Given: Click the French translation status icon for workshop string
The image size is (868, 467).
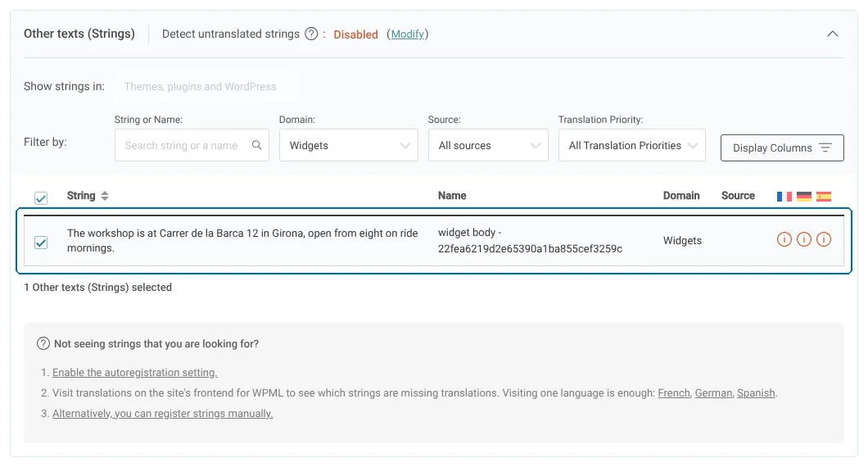Looking at the screenshot, I should click(x=784, y=239).
